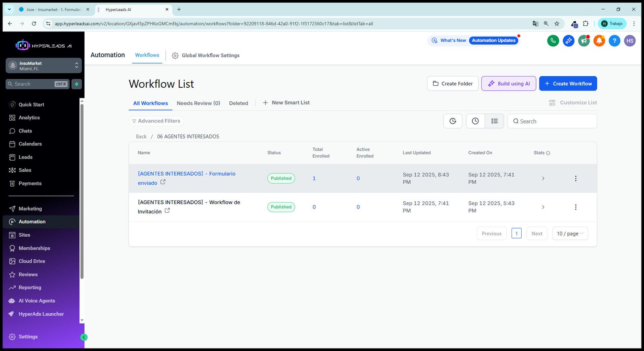Viewport: 644px width, 351px height.
Task: Open external link icon for Formulario enviado workflow
Action: coord(163,182)
